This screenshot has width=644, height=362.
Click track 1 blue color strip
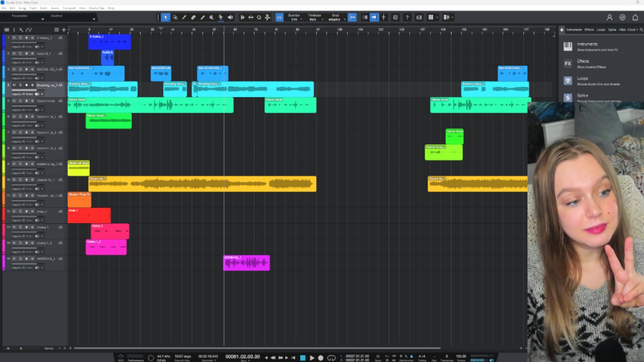(x=4, y=42)
